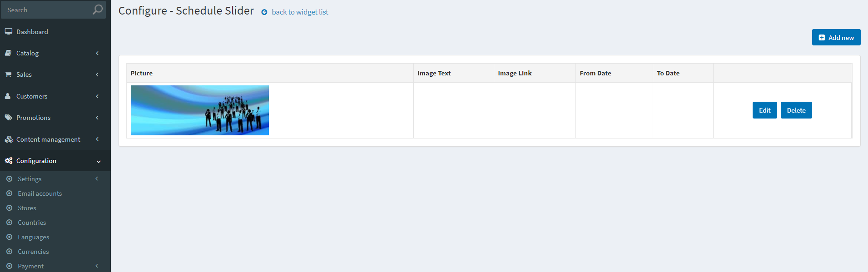Open the Dashboard menu item

(55, 32)
